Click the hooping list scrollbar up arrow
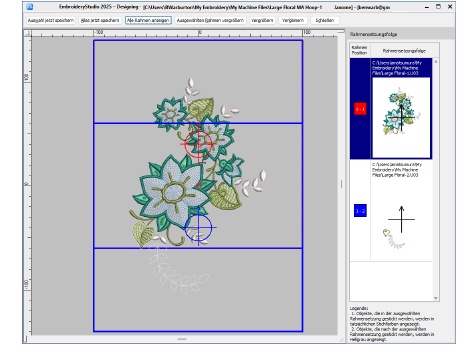The image size is (474, 360). 436,62
